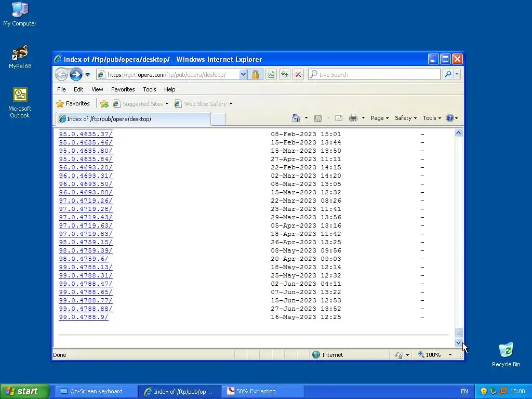Open the File menu
Viewport: 532px width, 399px height.
pos(61,89)
